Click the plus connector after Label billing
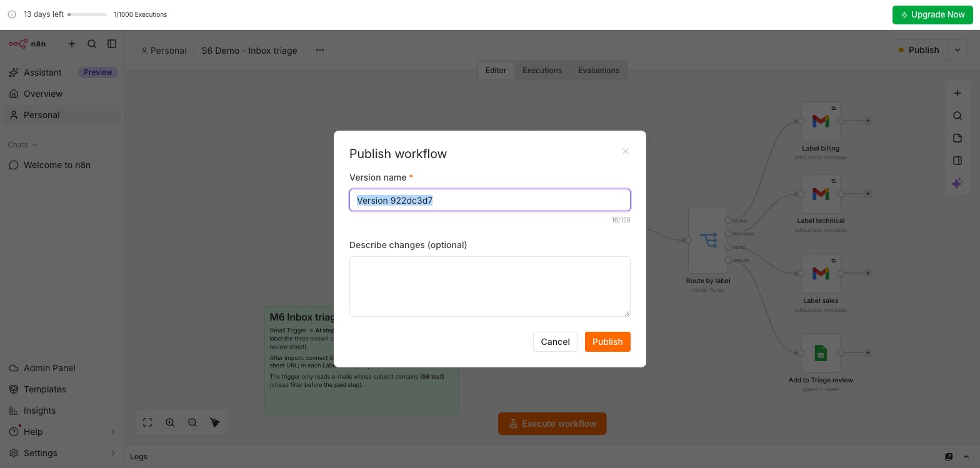The image size is (980, 468). click(x=868, y=121)
